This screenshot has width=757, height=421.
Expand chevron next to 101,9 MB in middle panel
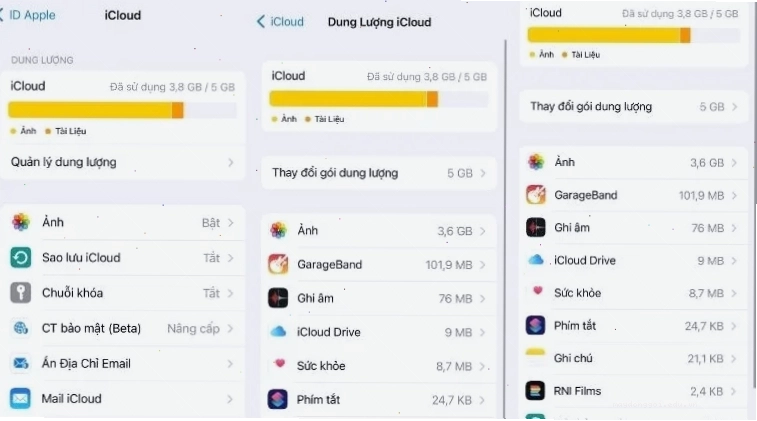click(483, 265)
